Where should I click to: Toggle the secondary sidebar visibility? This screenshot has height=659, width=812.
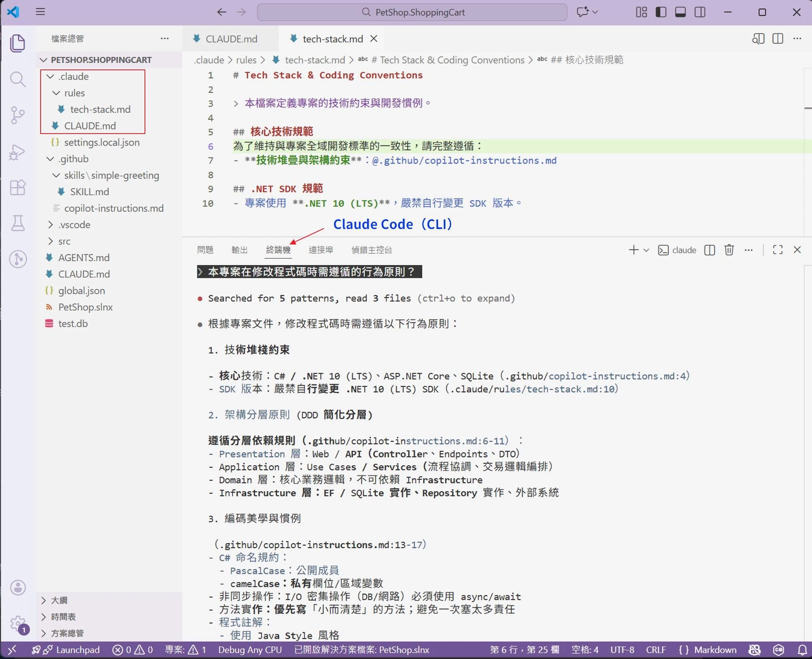coord(700,12)
